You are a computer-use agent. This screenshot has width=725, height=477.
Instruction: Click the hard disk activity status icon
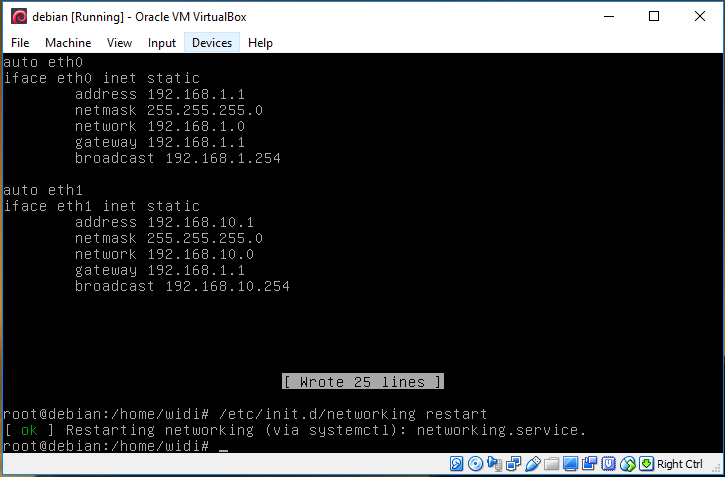click(456, 464)
